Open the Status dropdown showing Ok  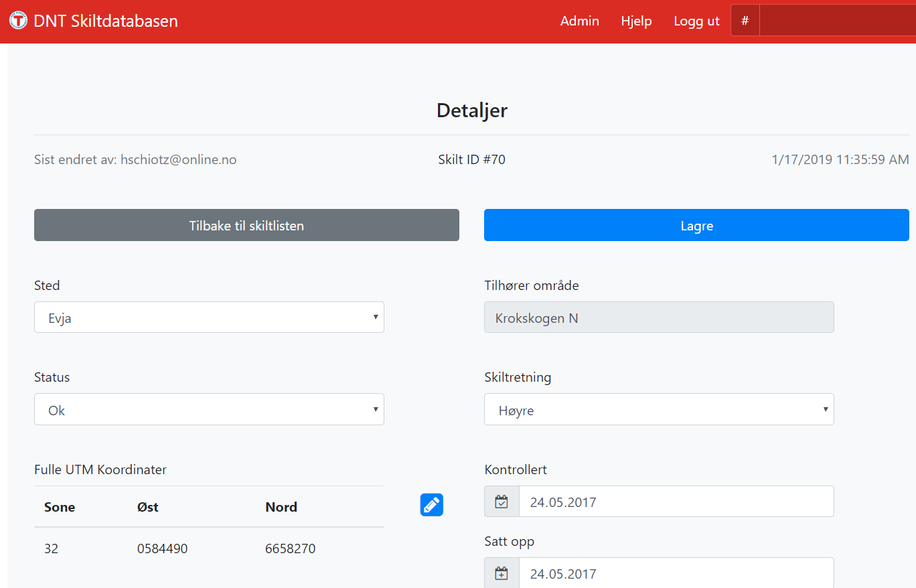point(209,409)
